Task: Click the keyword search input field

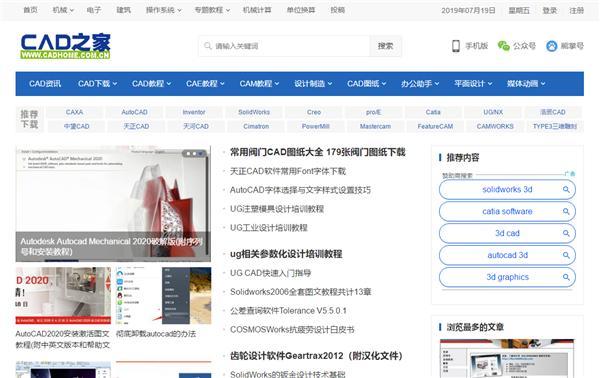Action: coord(284,46)
